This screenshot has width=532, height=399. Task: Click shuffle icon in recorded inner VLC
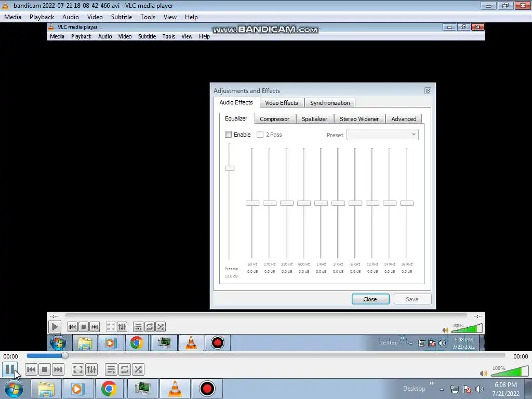161,327
